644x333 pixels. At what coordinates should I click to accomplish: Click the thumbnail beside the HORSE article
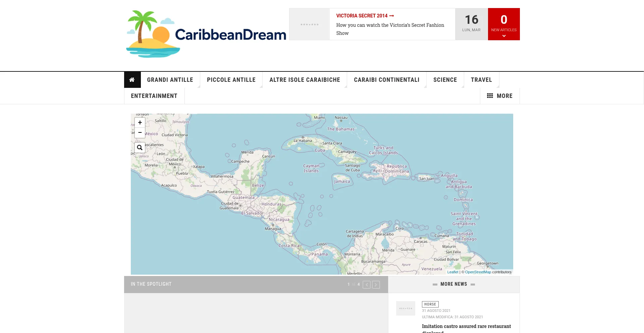(406, 308)
